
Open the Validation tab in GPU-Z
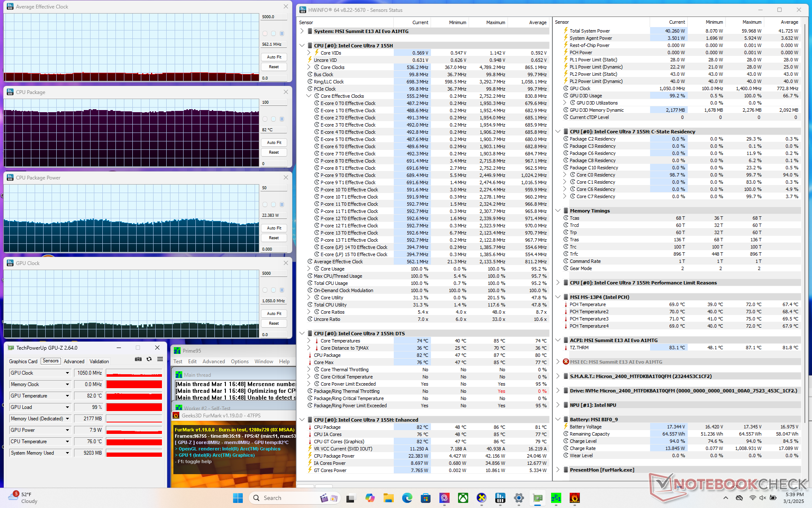pos(99,361)
